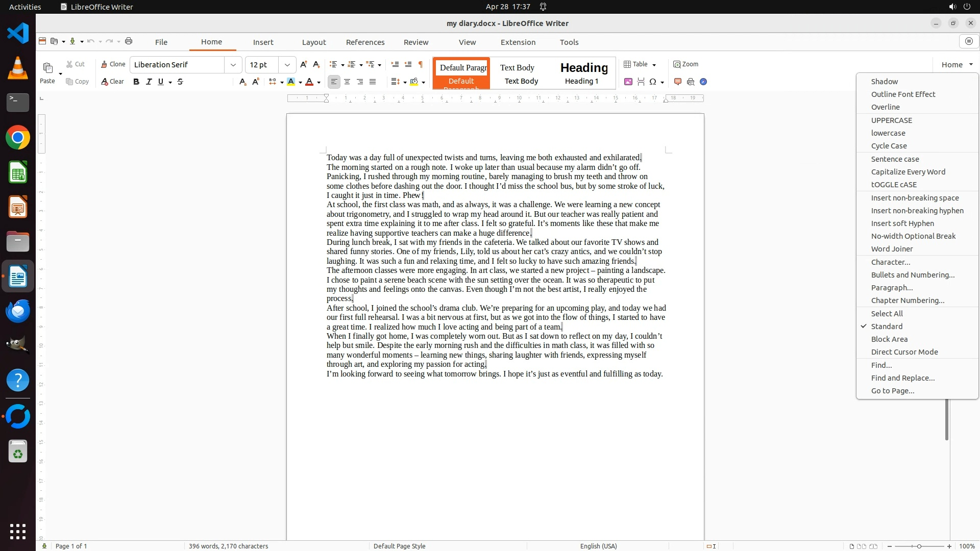This screenshot has width=980, height=551.
Task: Open Find and Replace from menu
Action: point(902,378)
